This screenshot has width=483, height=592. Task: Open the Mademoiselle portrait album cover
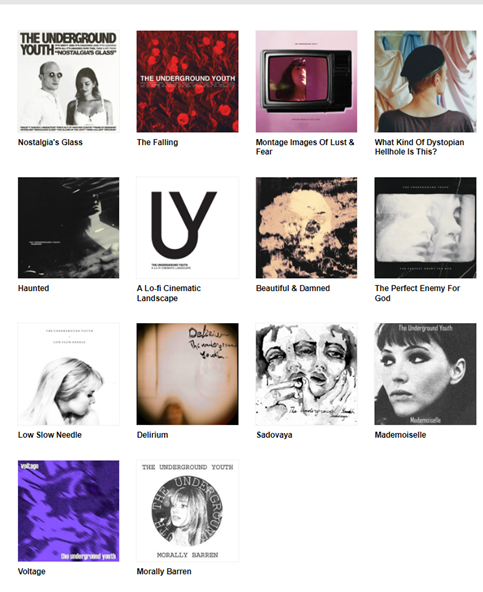pos(425,374)
